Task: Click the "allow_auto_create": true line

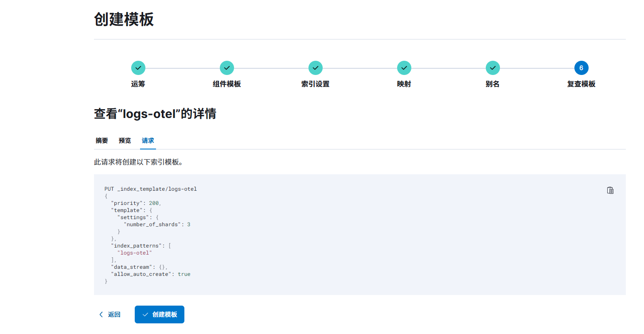Action: [x=151, y=274]
